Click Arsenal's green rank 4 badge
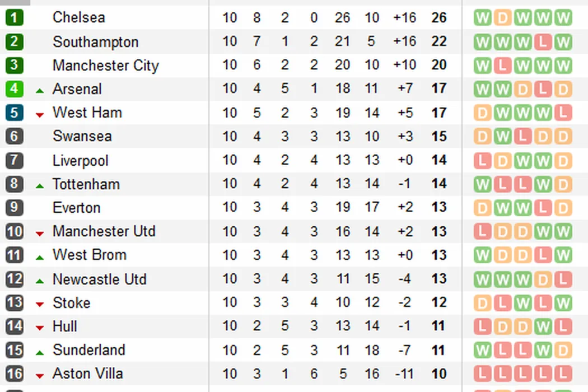588x392 pixels. [14, 89]
